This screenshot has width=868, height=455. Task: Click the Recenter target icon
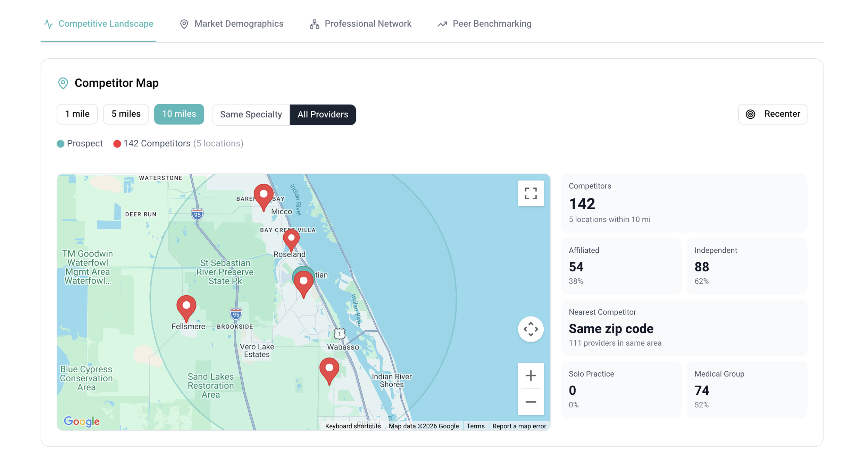[x=751, y=114]
